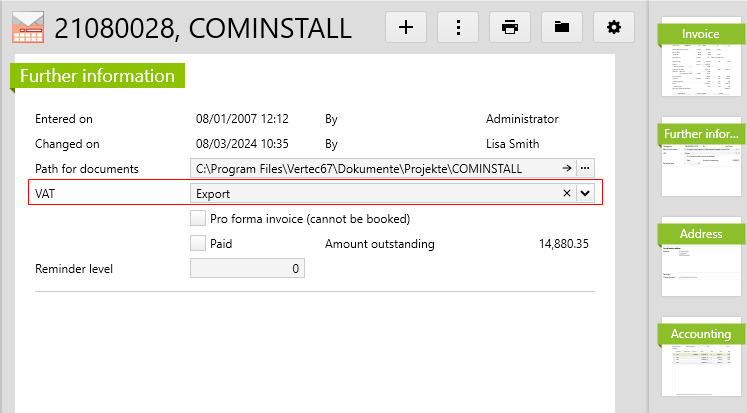Click the arrow to open documents path
Screen dimensions: 747x413
click(566, 168)
